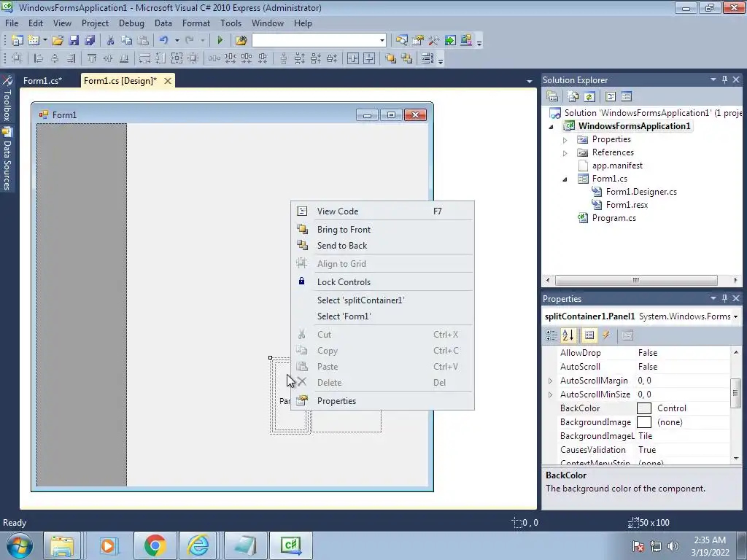Collapse the Form1.cs node in Solution Explorer
747x560 pixels.
coord(565,179)
